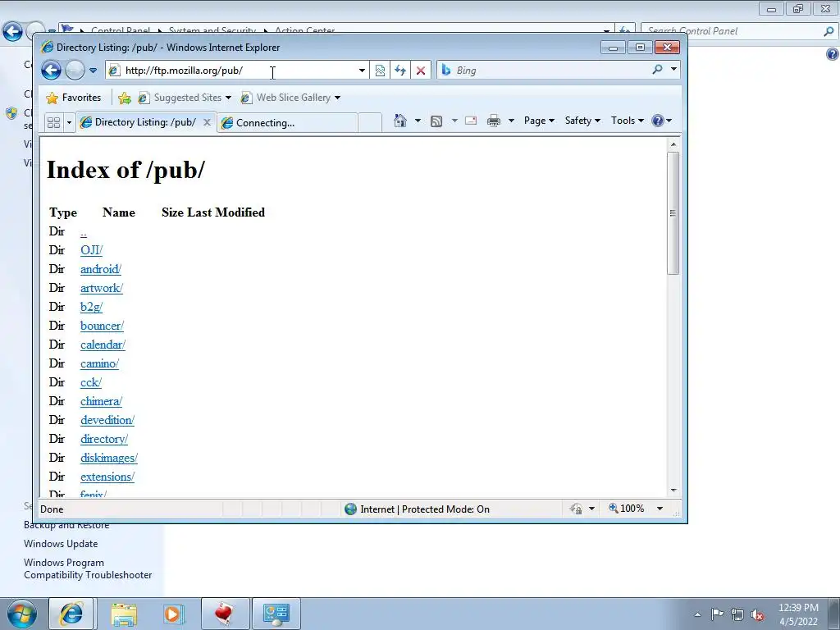
Task: Open the android/ directory link
Action: point(101,269)
